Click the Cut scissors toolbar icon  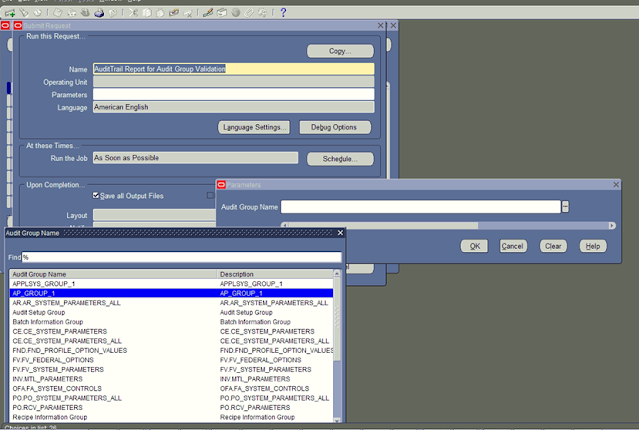(x=134, y=13)
